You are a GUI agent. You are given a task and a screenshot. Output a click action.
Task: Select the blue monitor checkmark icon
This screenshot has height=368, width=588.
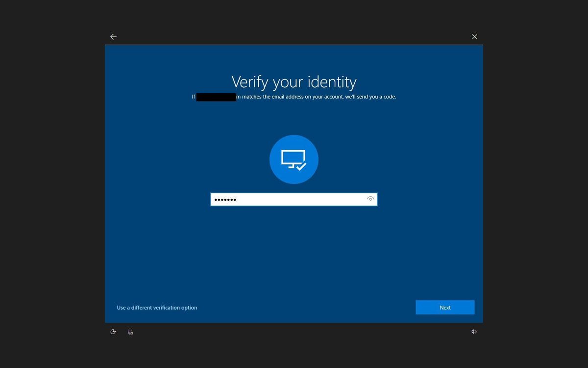294,159
